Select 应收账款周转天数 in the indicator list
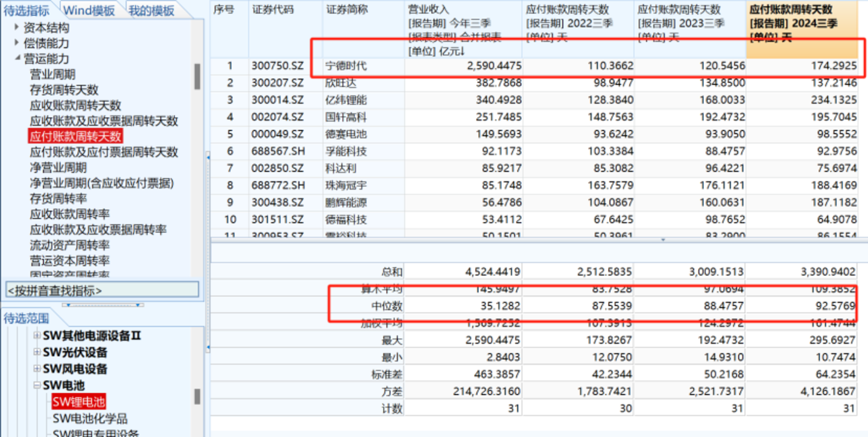The height and width of the screenshot is (437, 868). pyautogui.click(x=75, y=106)
